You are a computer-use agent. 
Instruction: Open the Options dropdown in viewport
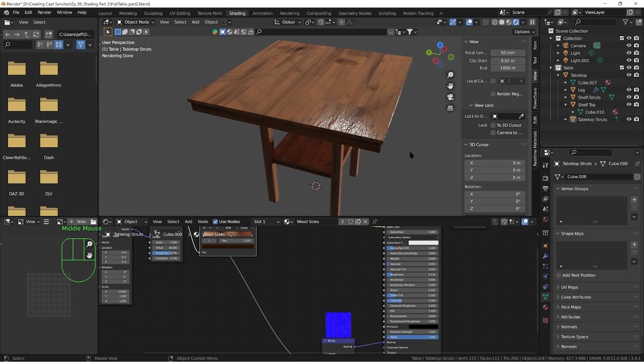pyautogui.click(x=525, y=32)
